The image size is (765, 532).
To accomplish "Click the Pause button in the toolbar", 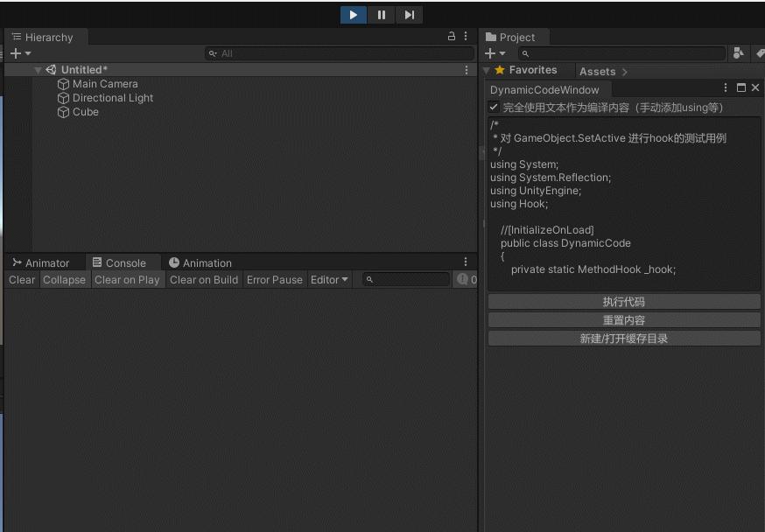I will coord(381,15).
